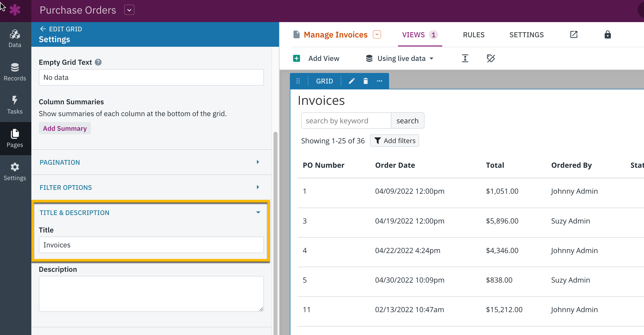
Task: Click the database icon for live data
Action: click(369, 58)
